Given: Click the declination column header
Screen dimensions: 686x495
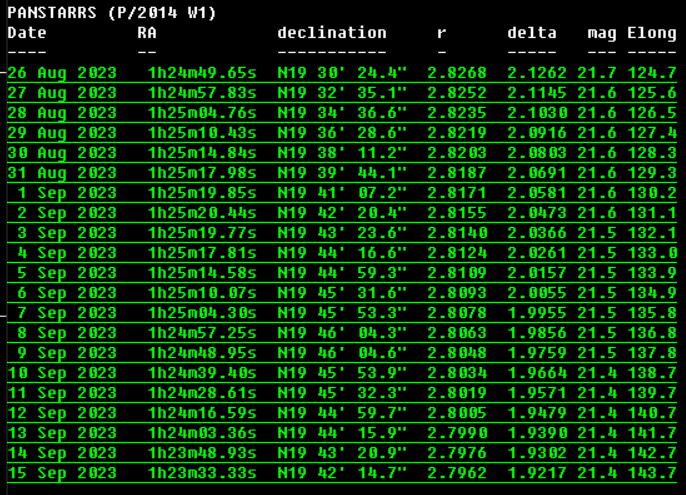Looking at the screenshot, I should coord(331,33).
